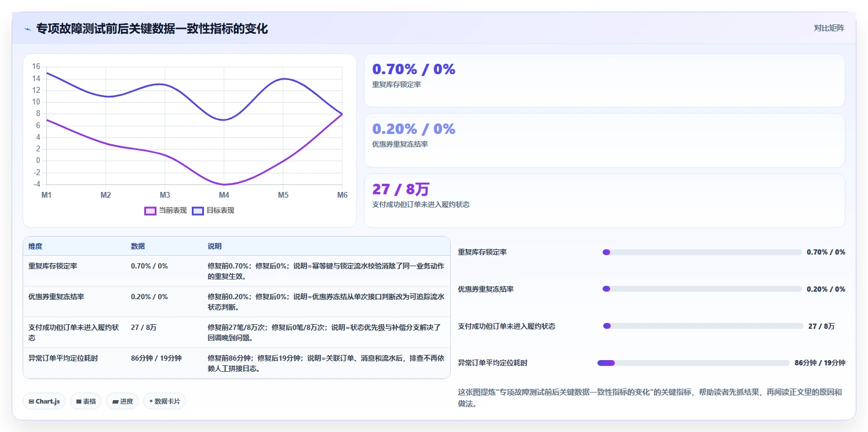Click table cell 重复库存锁定率
This screenshot has width=868, height=432.
53,266
